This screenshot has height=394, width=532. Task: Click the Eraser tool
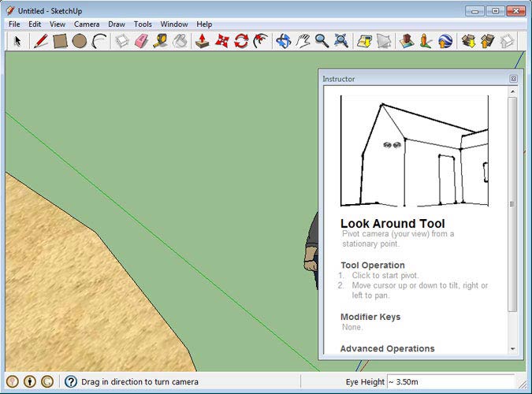tap(142, 40)
